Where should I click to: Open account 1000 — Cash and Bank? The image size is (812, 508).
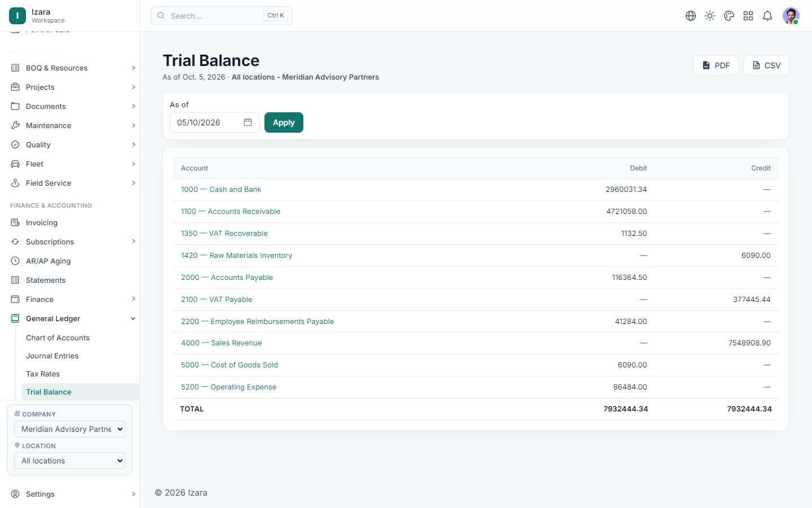pyautogui.click(x=221, y=190)
